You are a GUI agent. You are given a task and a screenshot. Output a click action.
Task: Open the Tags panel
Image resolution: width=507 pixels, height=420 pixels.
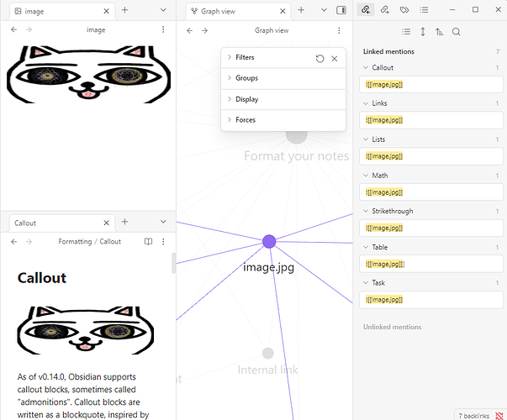(x=404, y=10)
